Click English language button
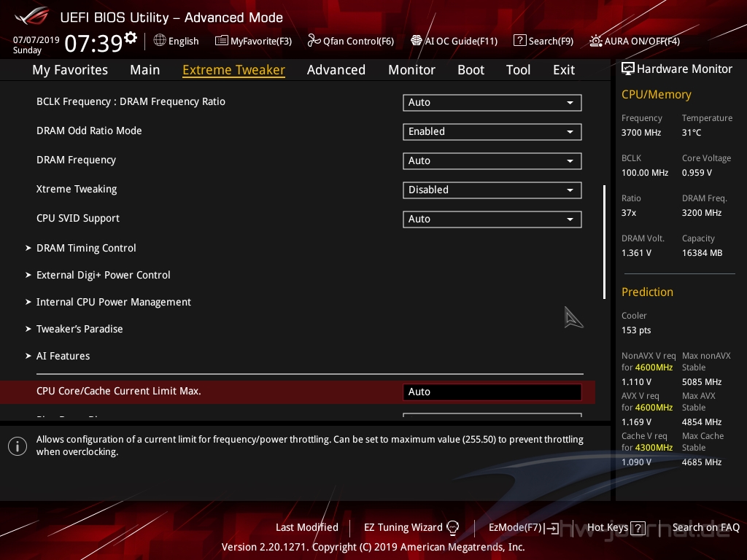The width and height of the screenshot is (747, 560). 177,41
